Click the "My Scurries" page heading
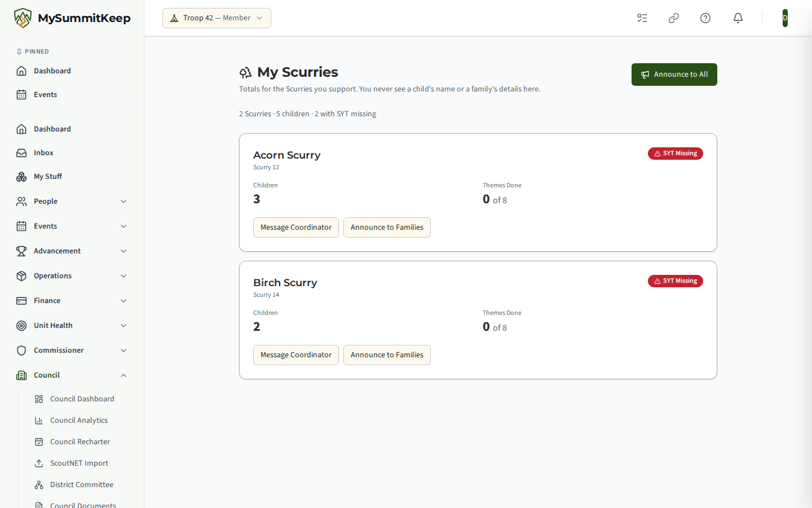Screen dimensions: 812x508 (x=298, y=72)
